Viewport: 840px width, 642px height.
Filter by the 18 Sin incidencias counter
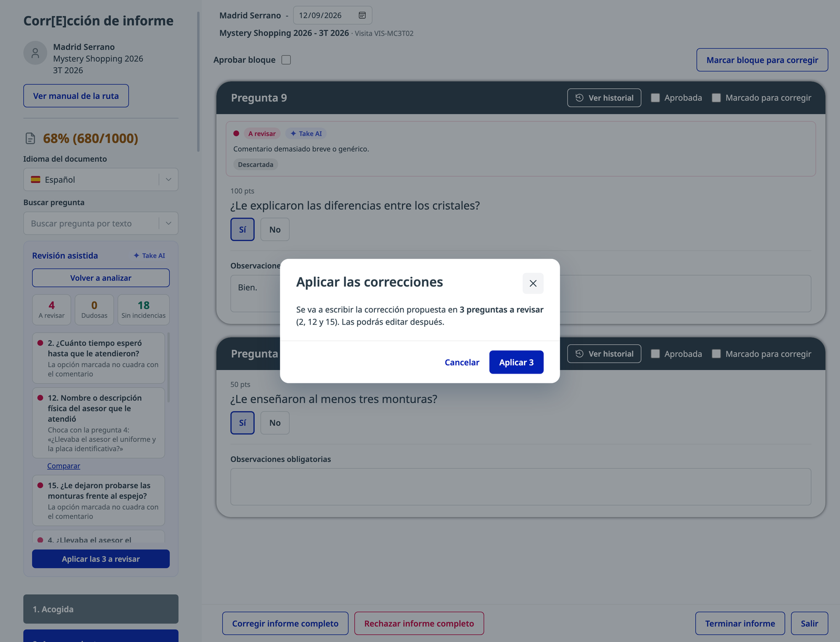(x=143, y=309)
